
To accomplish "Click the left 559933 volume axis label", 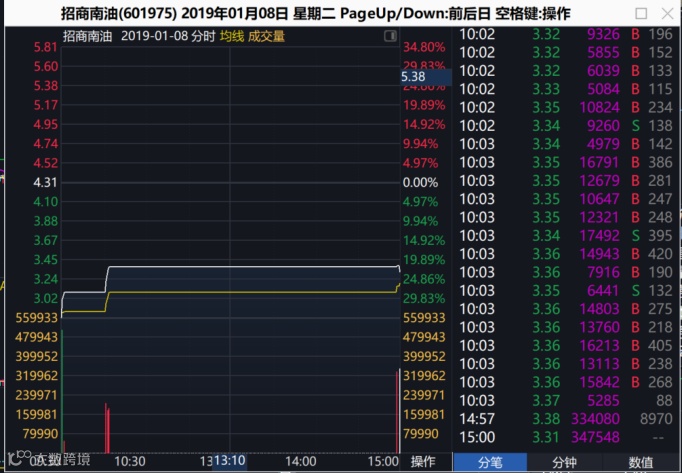I will tap(37, 318).
